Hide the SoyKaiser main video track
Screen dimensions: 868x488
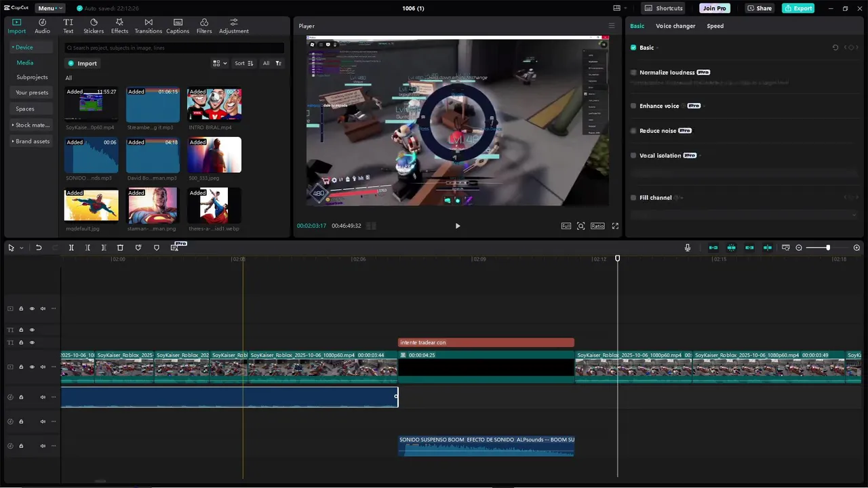pyautogui.click(x=32, y=367)
